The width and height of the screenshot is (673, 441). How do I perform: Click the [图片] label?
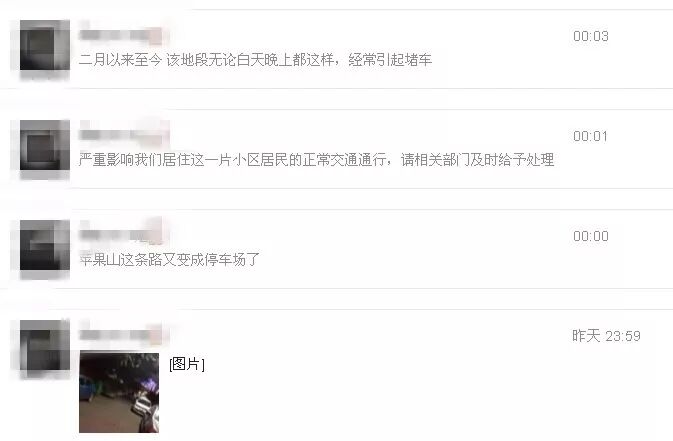tap(187, 364)
